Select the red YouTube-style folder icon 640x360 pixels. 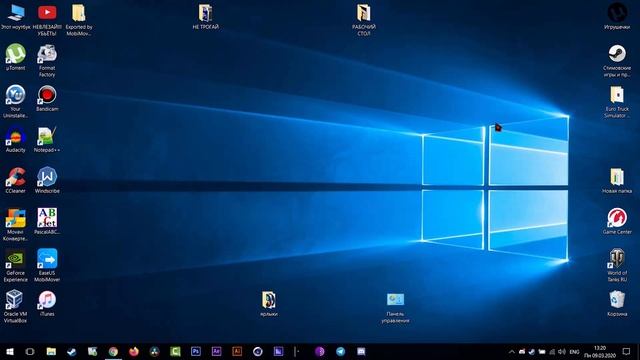(47, 20)
